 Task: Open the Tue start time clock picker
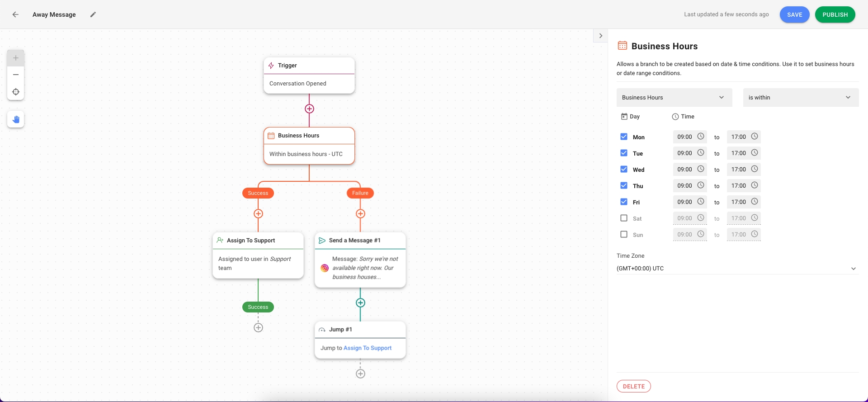pos(701,152)
